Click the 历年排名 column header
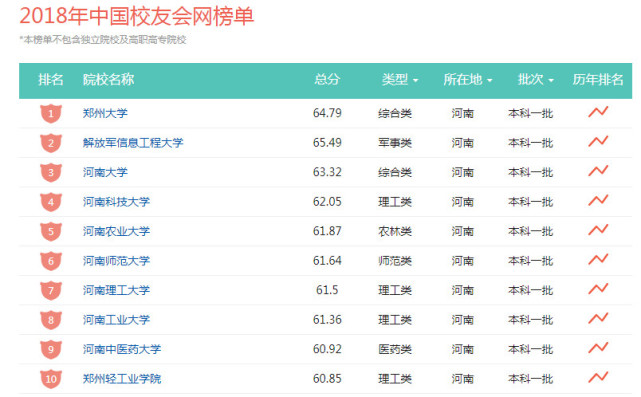This screenshot has height=397, width=641. tap(598, 79)
